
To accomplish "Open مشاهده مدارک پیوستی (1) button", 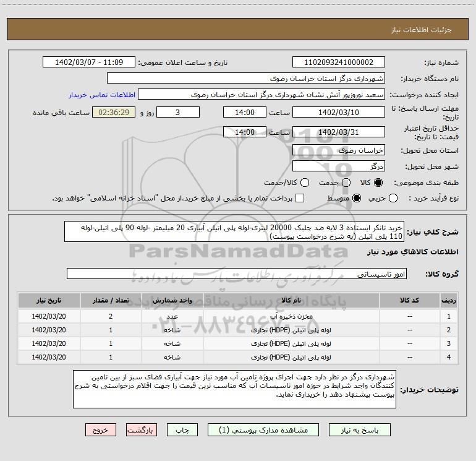I will (x=263, y=430).
